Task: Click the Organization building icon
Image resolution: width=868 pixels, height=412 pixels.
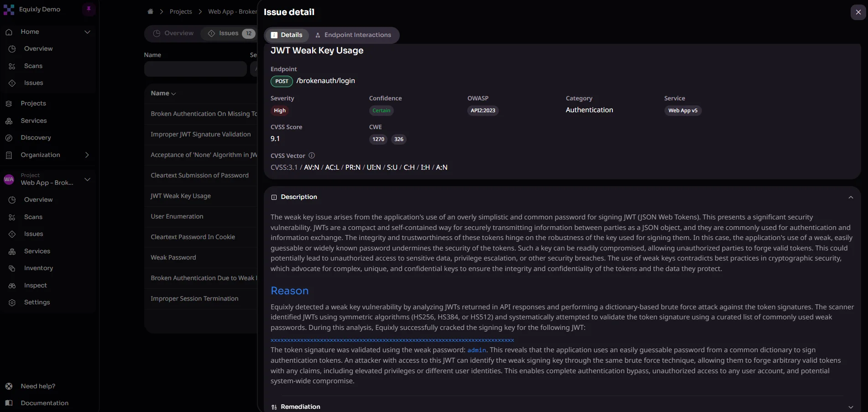Action: (x=9, y=155)
